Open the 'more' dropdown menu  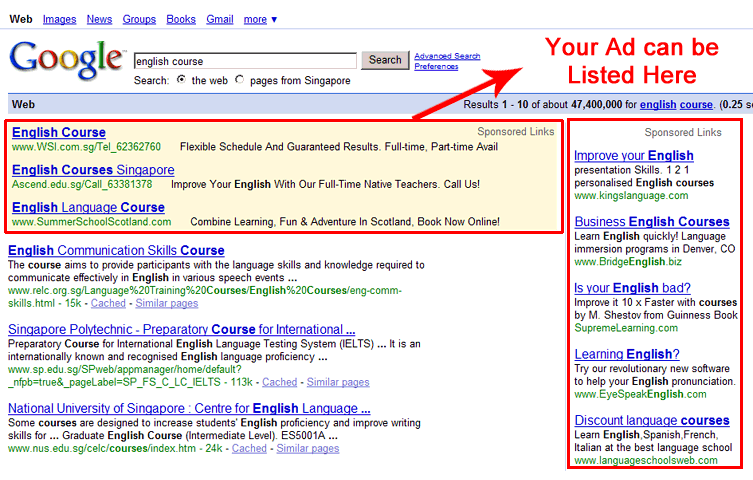point(260,20)
